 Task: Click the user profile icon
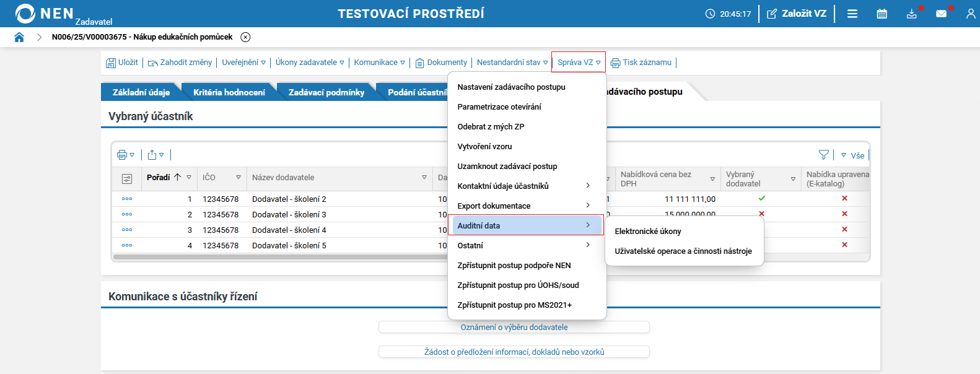tap(970, 14)
